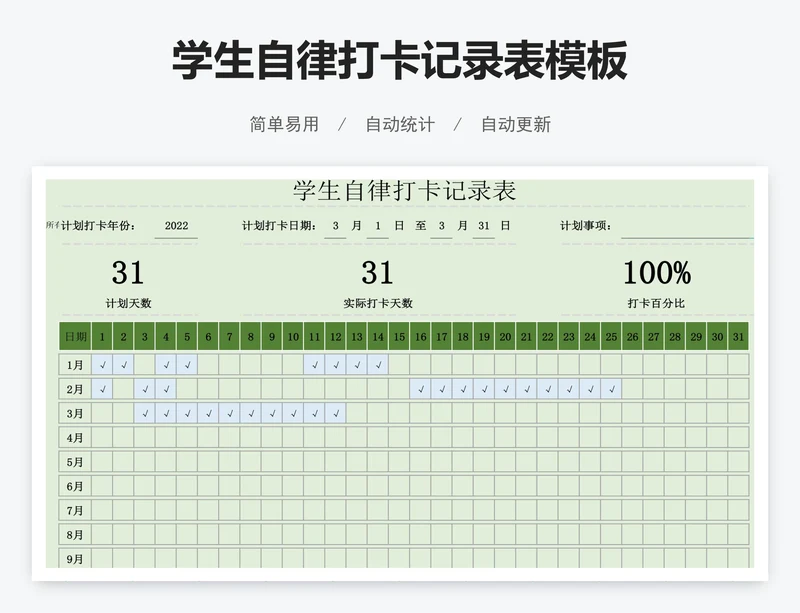
Task: Click the 8月 row label
Action: [x=75, y=535]
